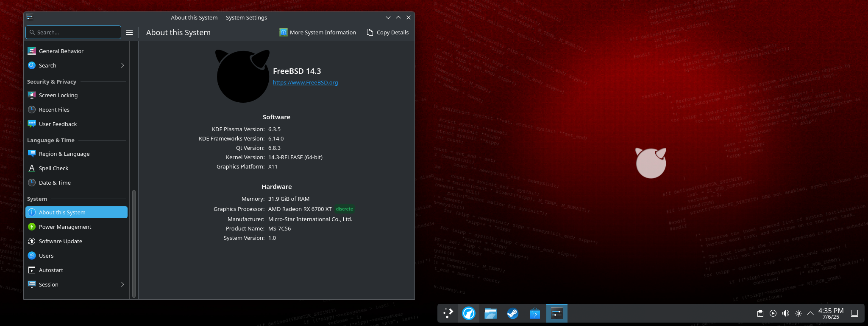Viewport: 868px width, 326px height.
Task: Open Discover software store from taskbar
Action: tap(535, 313)
